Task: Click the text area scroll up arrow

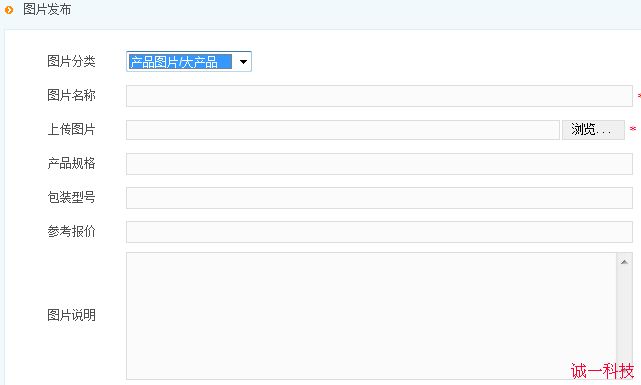Action: coord(624,262)
